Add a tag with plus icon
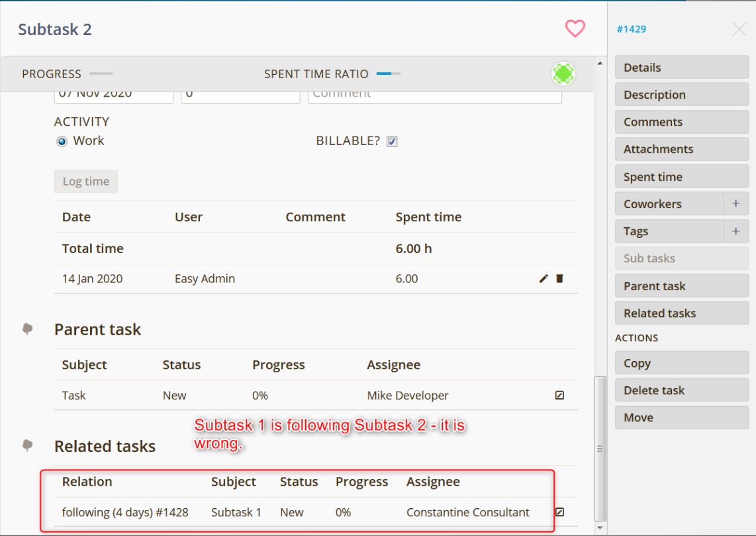Viewport: 756px width, 536px height. point(735,231)
